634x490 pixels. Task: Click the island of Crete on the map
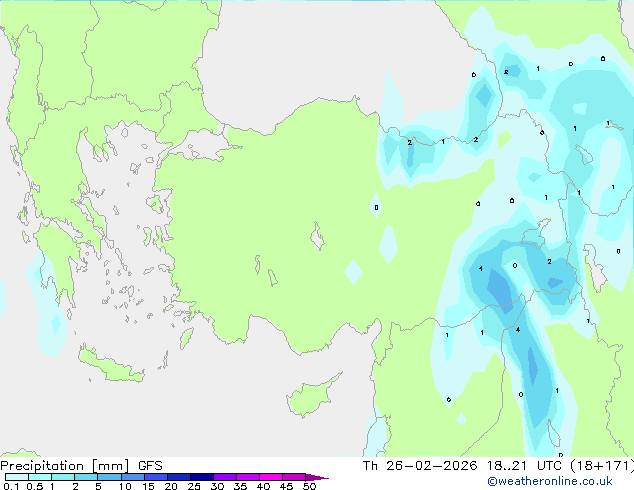coord(111,365)
